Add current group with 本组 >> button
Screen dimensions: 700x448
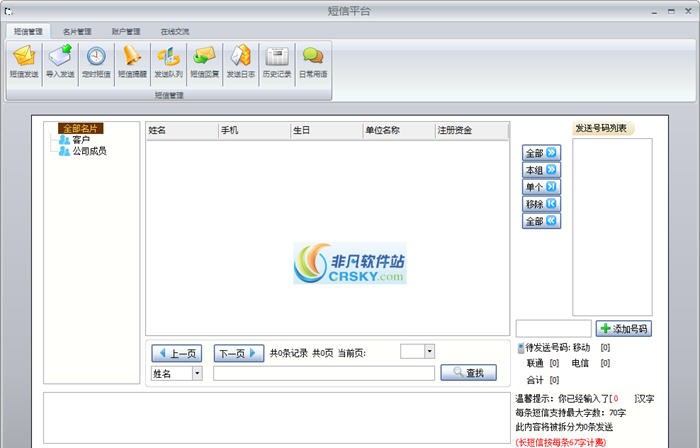[x=541, y=170]
